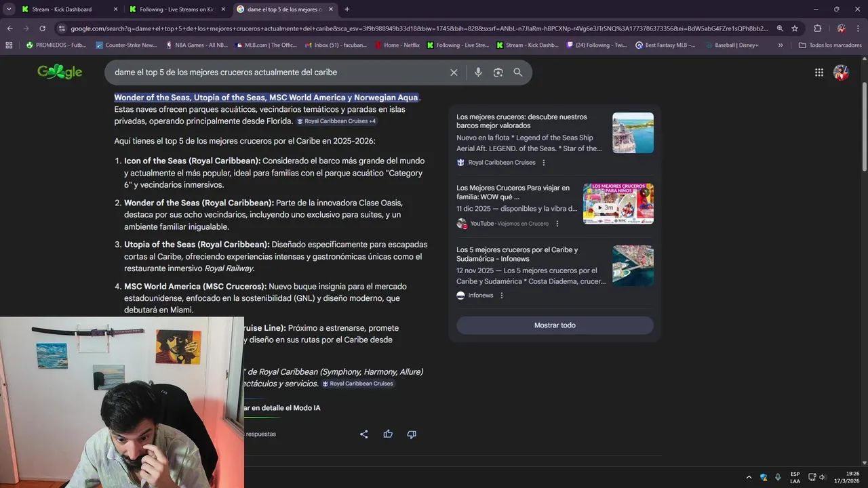The height and width of the screenshot is (488, 868).
Task: Submit search with magnifier icon
Action: pyautogui.click(x=518, y=73)
